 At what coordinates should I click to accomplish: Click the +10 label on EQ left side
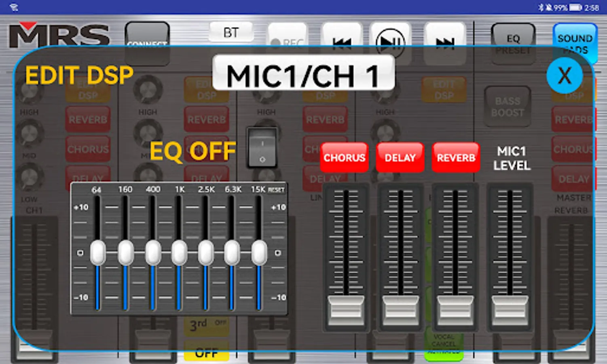pos(81,207)
